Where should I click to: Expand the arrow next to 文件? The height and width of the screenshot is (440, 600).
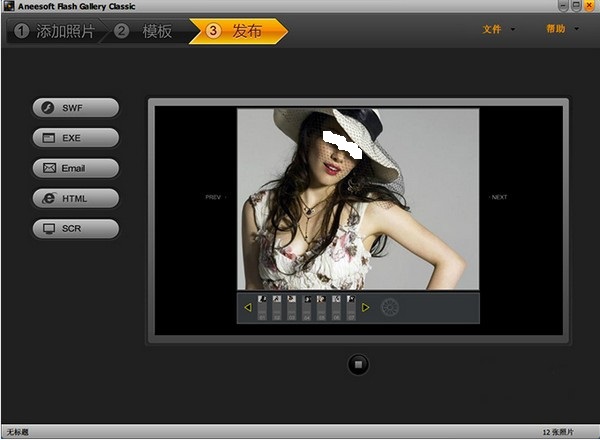[x=513, y=29]
